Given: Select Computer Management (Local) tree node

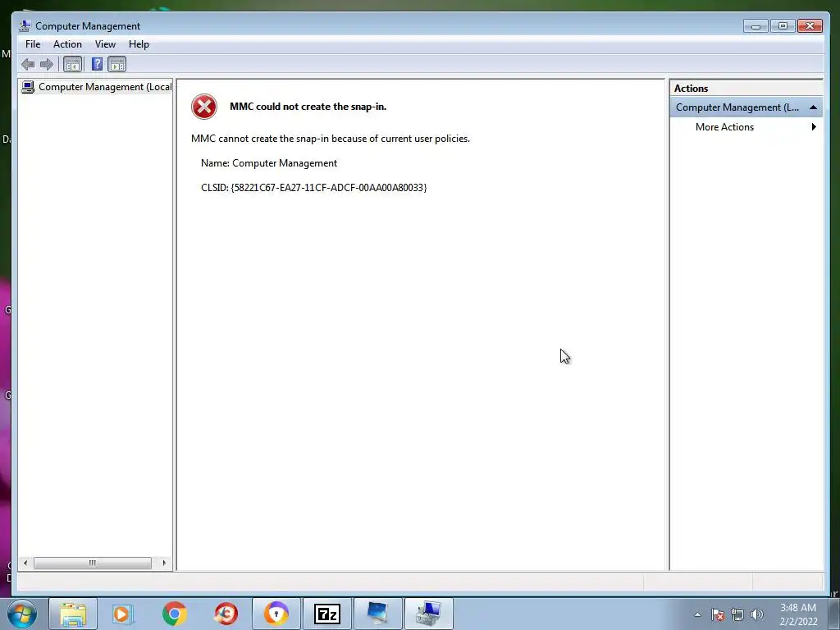Looking at the screenshot, I should coord(97,87).
